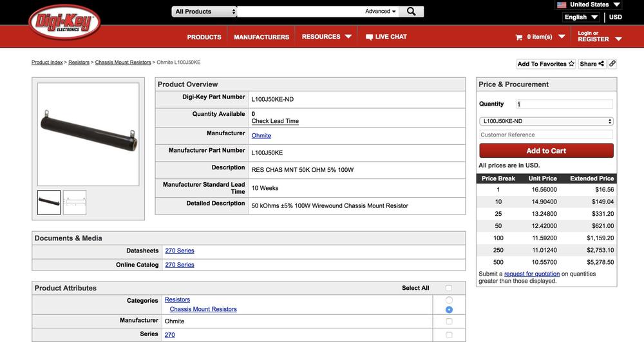Click in the main search field
644x342 pixels.
(x=300, y=12)
